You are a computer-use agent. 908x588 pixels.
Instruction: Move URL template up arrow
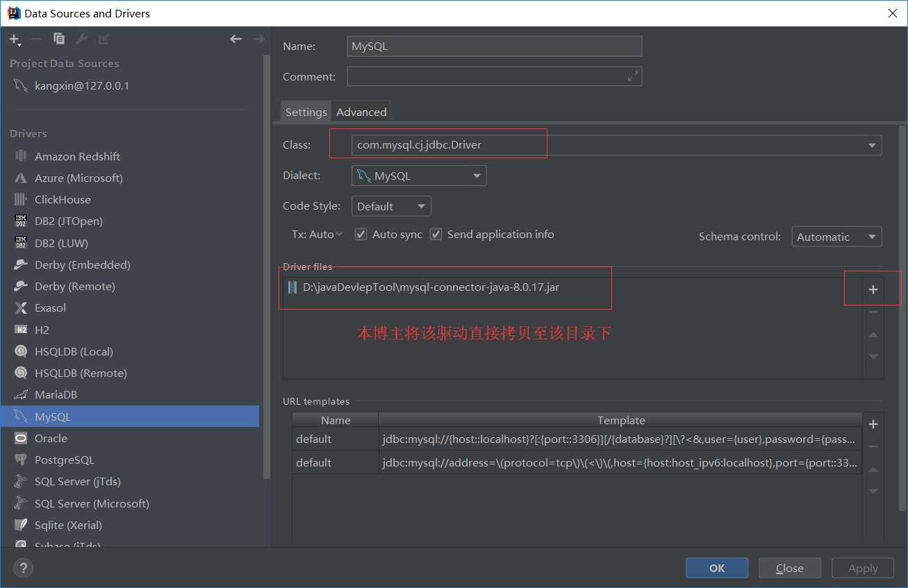coord(873,469)
